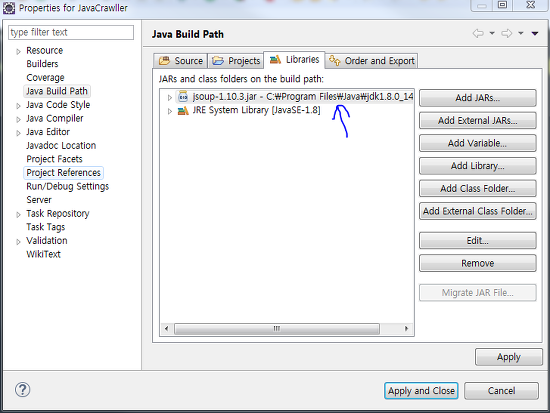Select Java Compiler tree item
The height and width of the screenshot is (413, 550).
click(55, 118)
